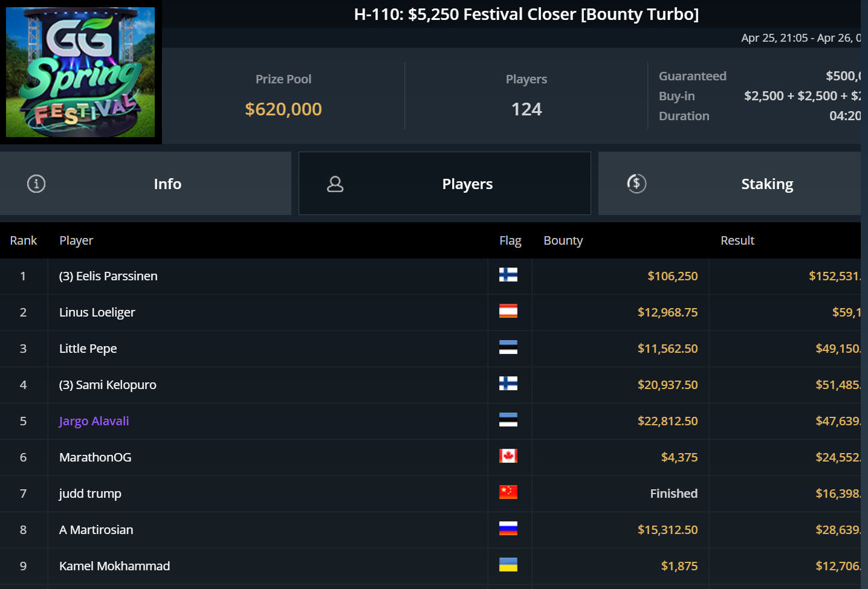Click Ukraine flag for Kamel Mokhammad

[x=508, y=565]
